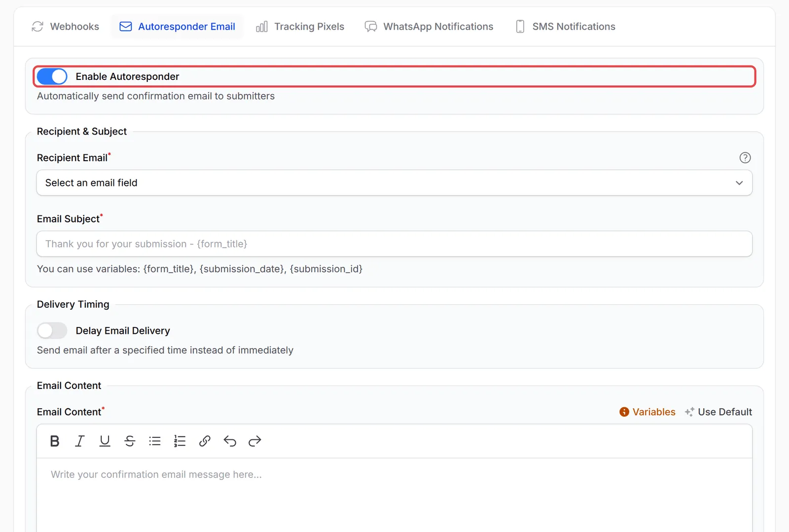Click into the confirmation email message area
Image resolution: width=789 pixels, height=532 pixels.
click(394, 495)
